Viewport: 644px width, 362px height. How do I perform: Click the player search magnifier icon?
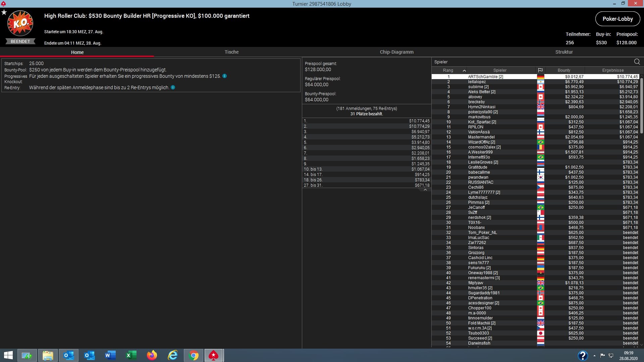pos(637,62)
